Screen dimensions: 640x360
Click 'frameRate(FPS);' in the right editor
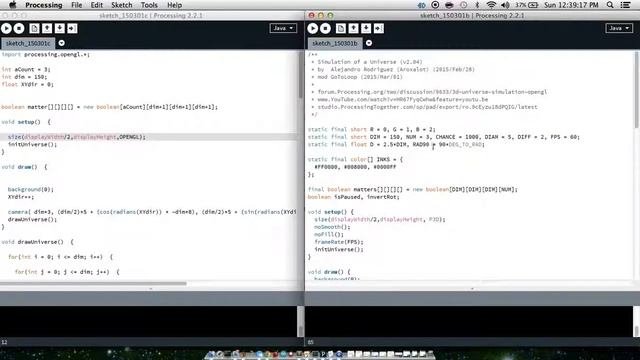click(x=339, y=242)
